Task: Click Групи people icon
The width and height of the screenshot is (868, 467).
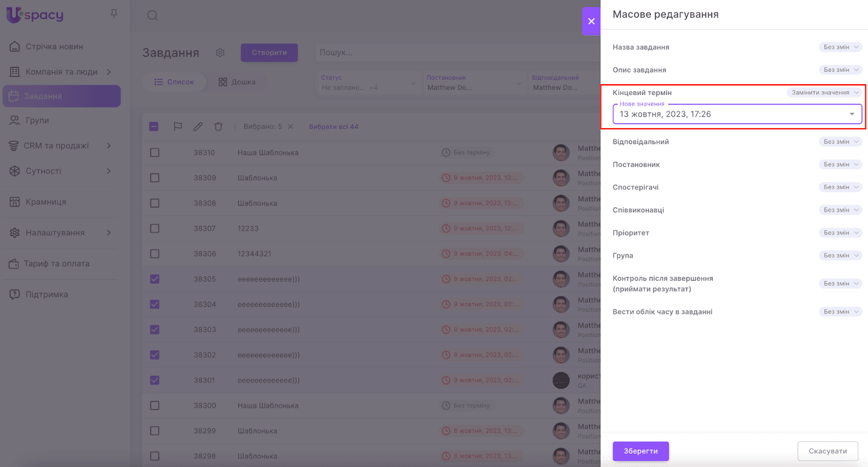Action: [15, 121]
